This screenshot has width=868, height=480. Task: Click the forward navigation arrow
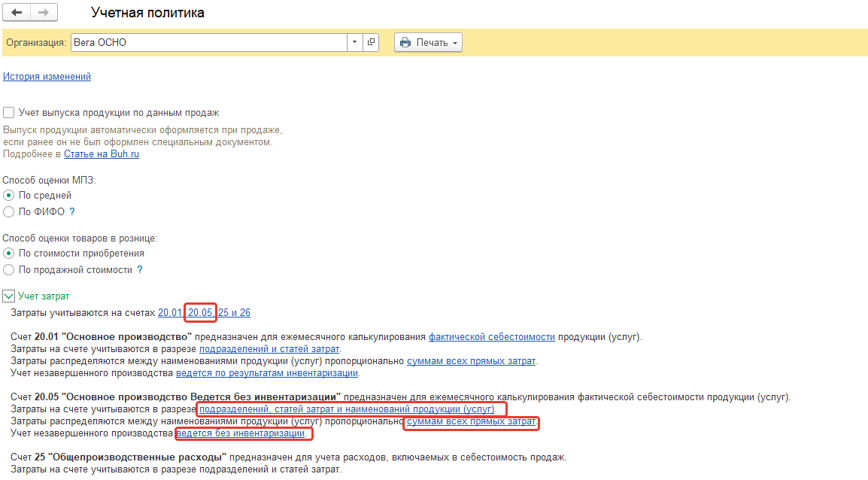point(43,13)
